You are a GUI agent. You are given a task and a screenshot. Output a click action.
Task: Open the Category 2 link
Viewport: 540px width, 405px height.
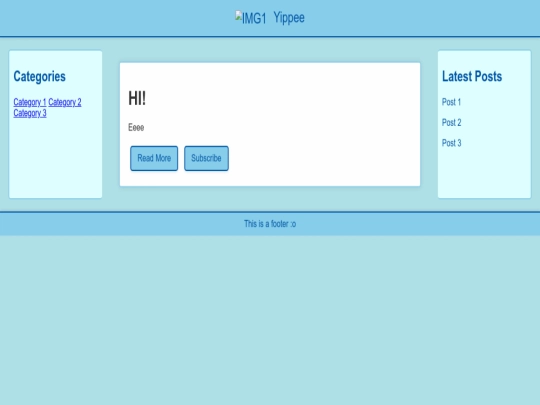65,102
